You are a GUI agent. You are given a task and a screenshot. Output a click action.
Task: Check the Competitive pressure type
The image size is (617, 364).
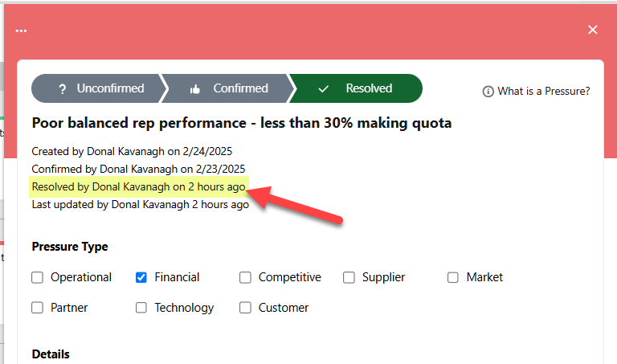[x=245, y=278]
